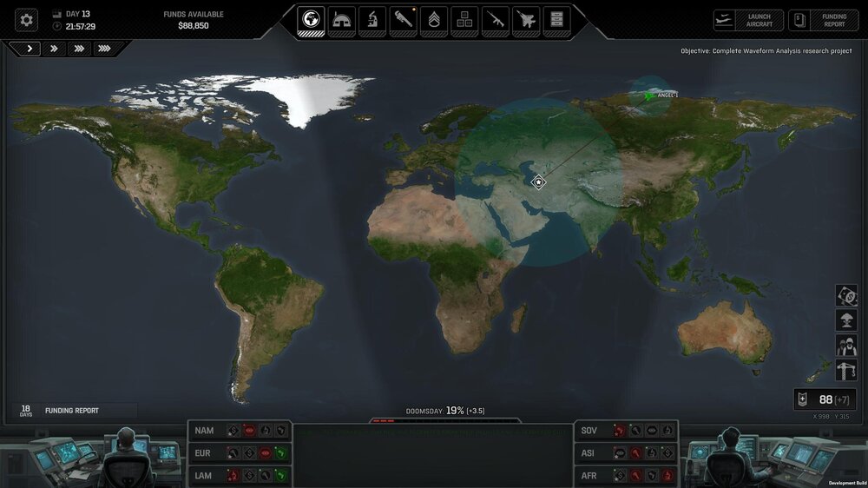Open the Engineering wrench screen
Image resolution: width=868 pixels, height=488 pixels.
pyautogui.click(x=403, y=21)
